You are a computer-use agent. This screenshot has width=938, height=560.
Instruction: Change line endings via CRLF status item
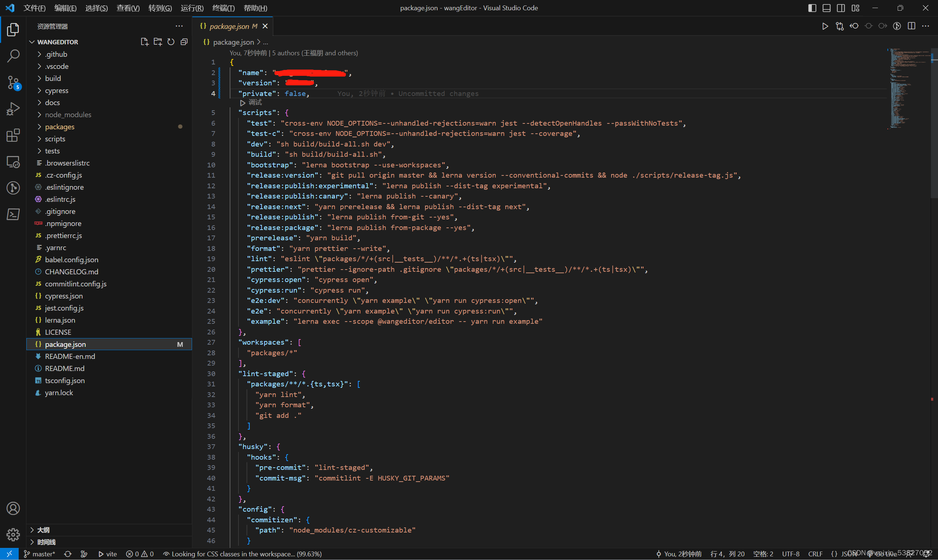[815, 554]
